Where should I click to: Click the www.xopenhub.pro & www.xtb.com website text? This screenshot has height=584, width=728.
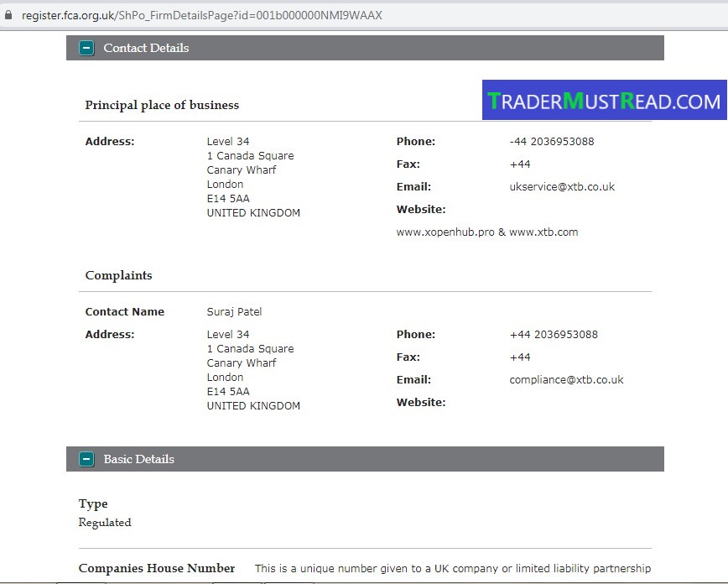click(x=487, y=232)
